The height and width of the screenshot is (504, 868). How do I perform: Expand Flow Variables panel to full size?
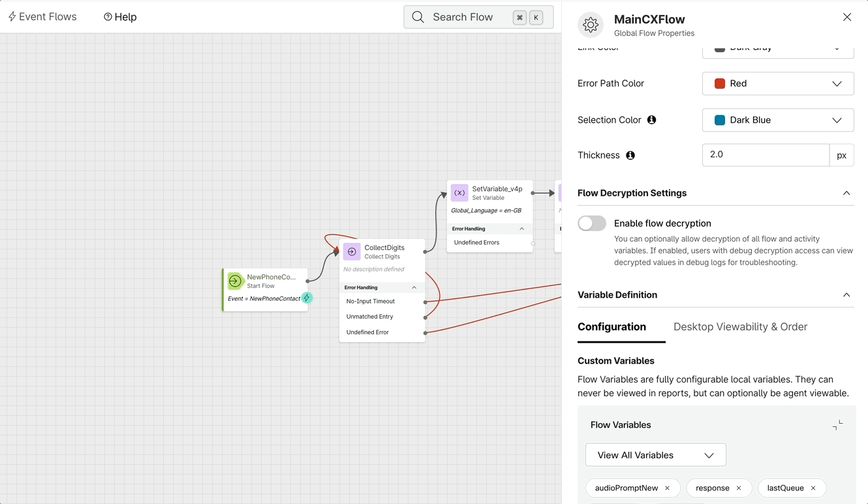(837, 425)
